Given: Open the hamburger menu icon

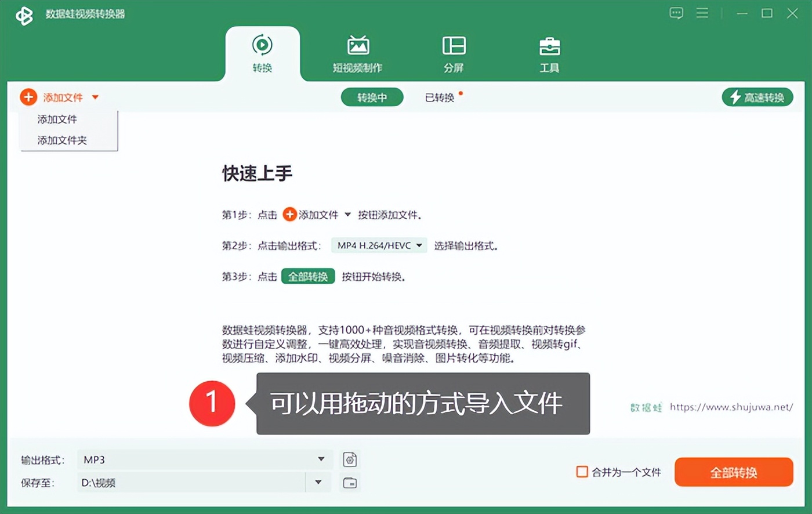Looking at the screenshot, I should (x=702, y=13).
